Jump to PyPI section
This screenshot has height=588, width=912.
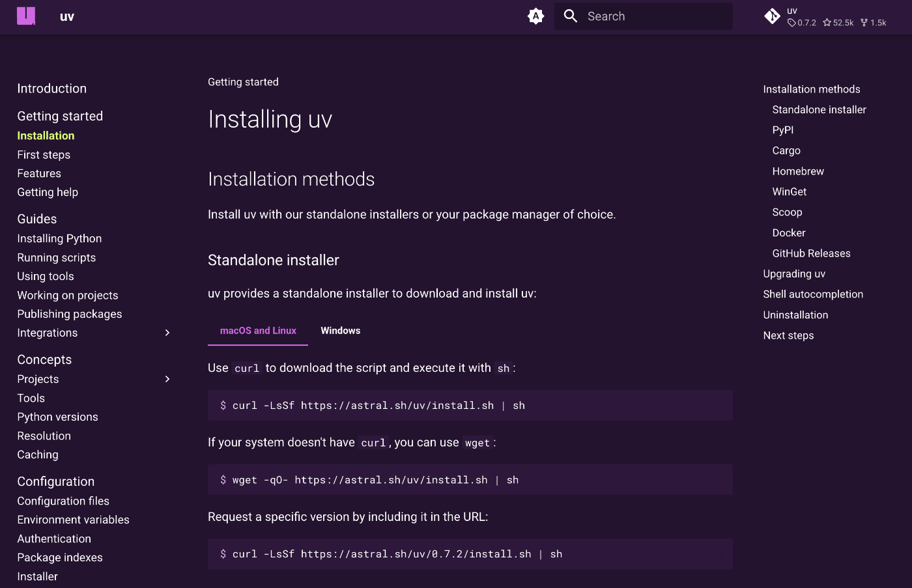pos(783,130)
